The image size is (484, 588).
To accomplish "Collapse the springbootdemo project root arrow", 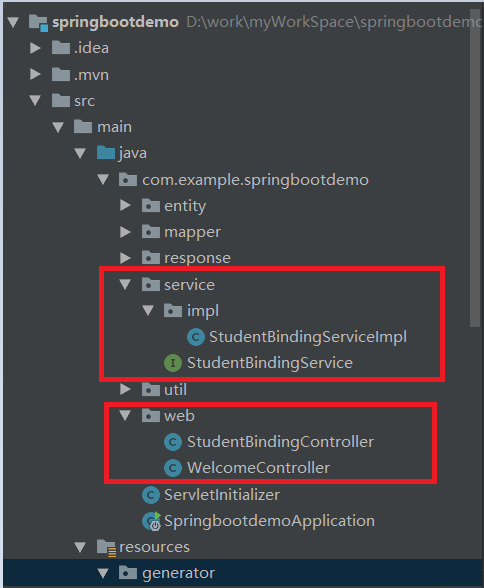I will click(13, 22).
